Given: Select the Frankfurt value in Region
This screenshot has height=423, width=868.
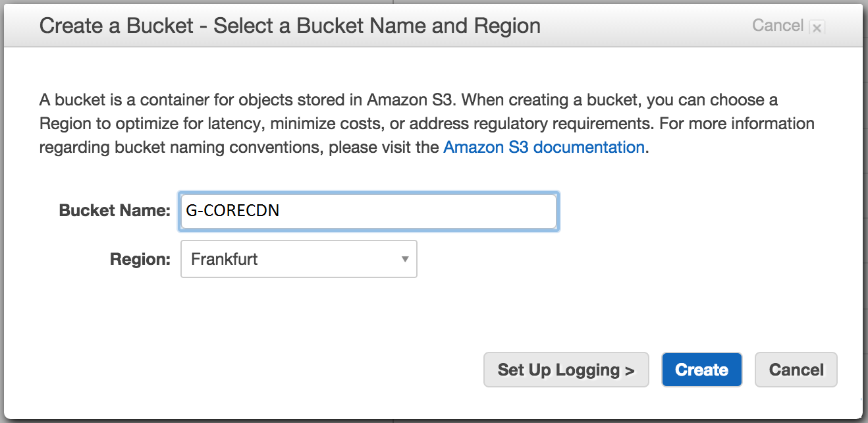Looking at the screenshot, I should click(x=225, y=259).
